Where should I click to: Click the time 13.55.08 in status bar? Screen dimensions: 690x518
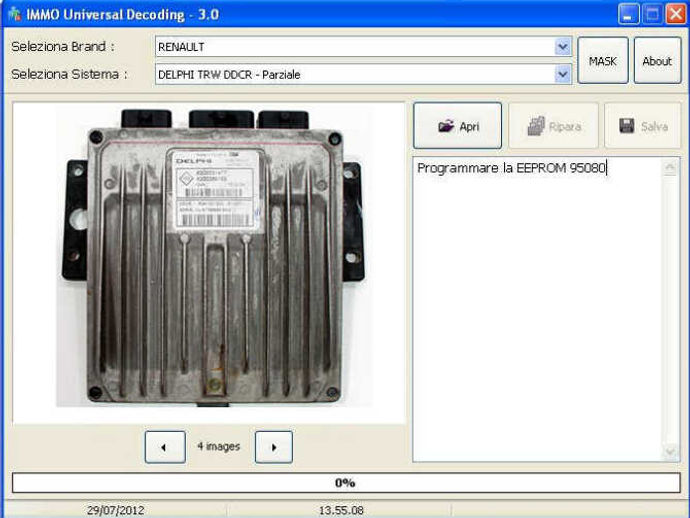coord(341,511)
